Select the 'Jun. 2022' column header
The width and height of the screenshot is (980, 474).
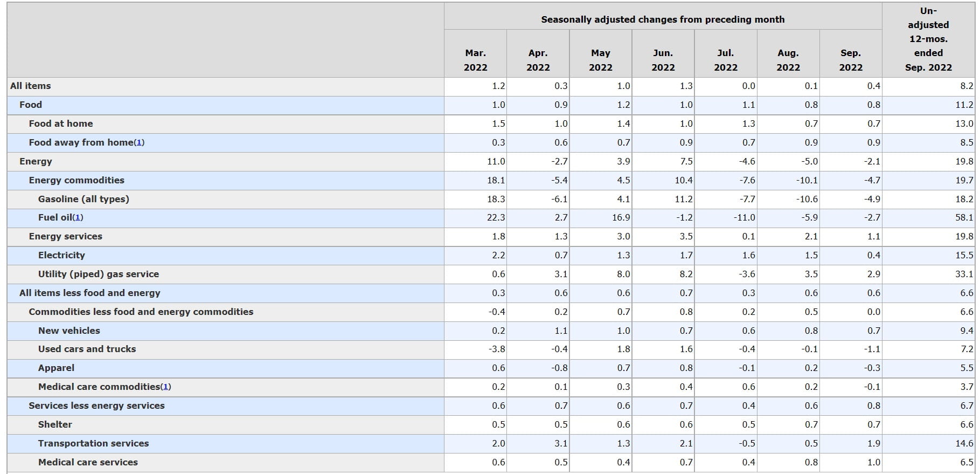point(663,60)
